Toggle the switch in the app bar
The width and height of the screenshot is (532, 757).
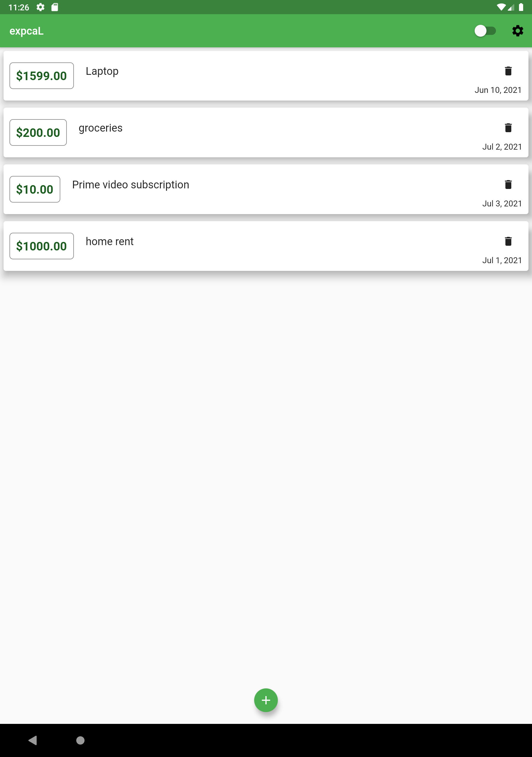tap(485, 31)
